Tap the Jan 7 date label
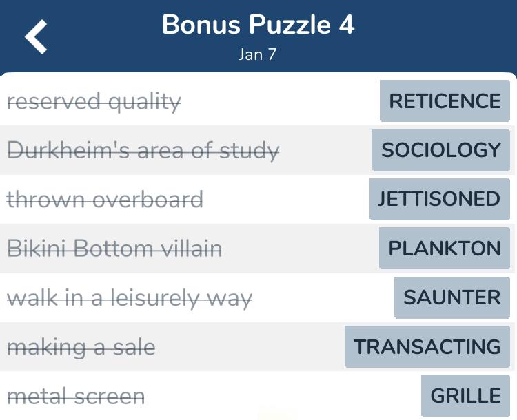517x420 pixels. [x=258, y=54]
